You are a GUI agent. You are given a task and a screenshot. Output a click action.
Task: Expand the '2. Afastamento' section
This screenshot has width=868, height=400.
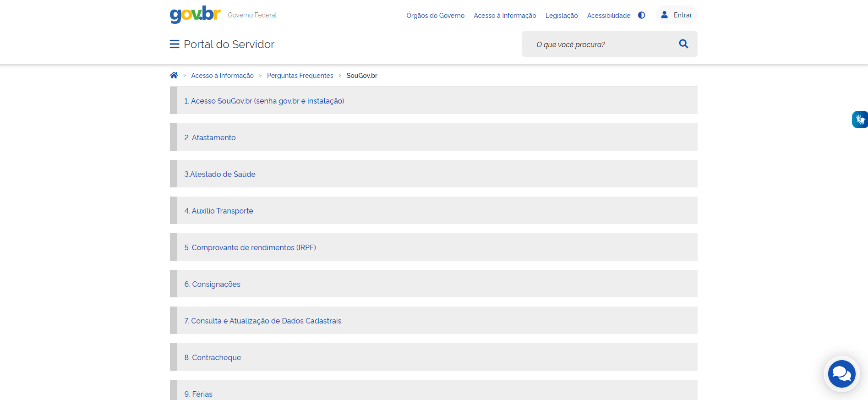coord(210,137)
